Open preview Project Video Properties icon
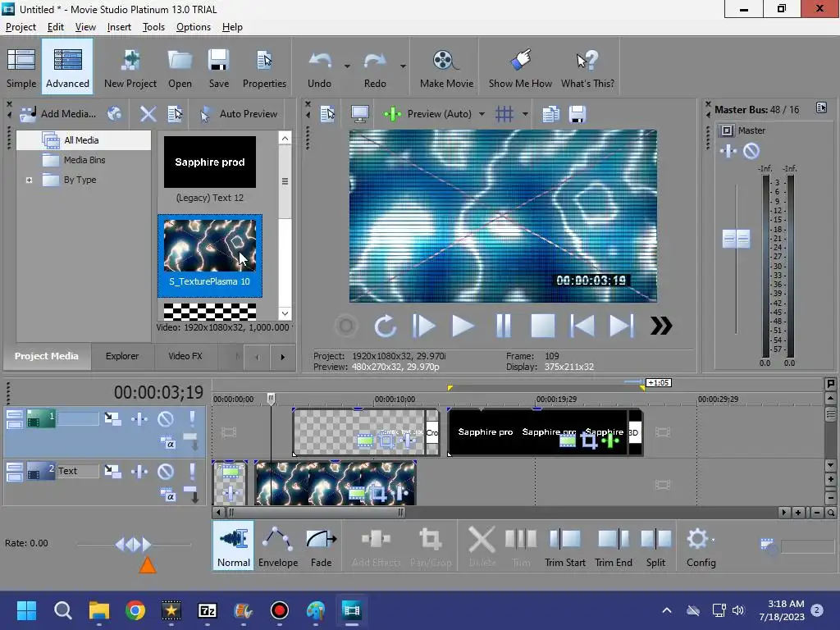This screenshot has width=840, height=630. (327, 113)
